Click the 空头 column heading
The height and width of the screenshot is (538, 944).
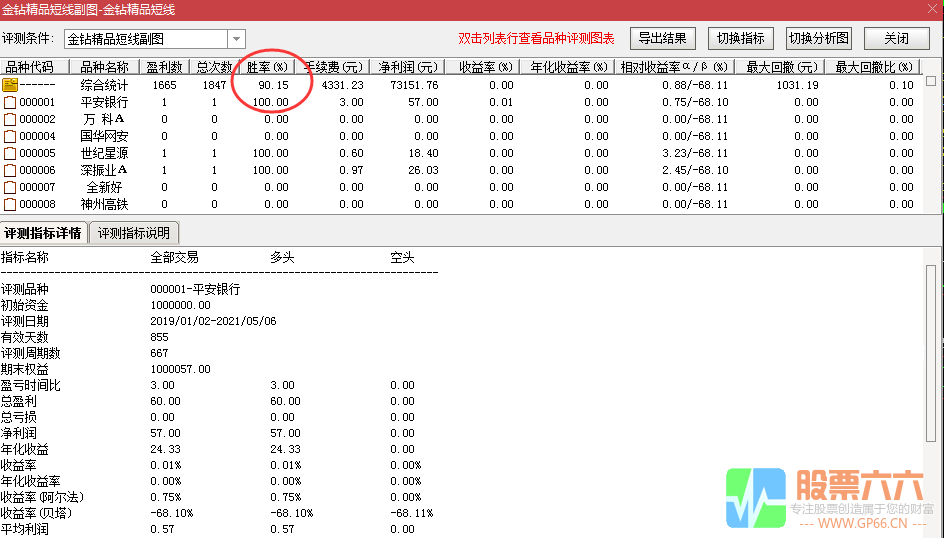[x=402, y=258]
